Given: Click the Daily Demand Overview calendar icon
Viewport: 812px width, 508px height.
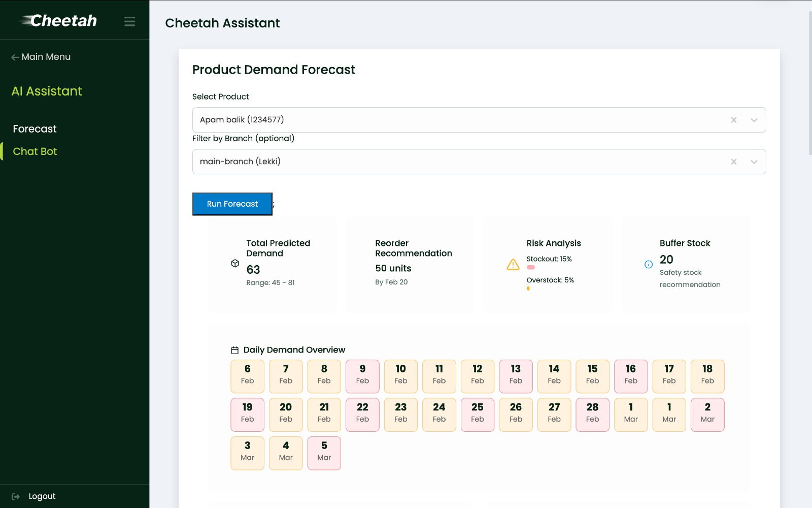Looking at the screenshot, I should pos(234,350).
